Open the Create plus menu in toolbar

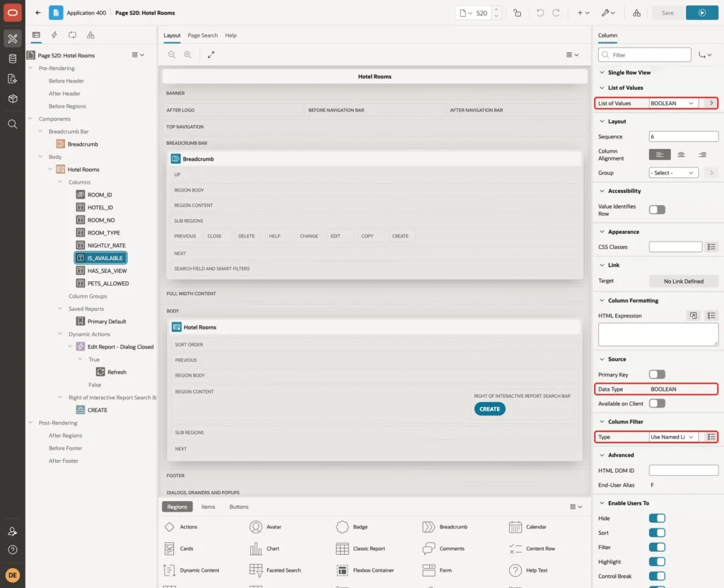pos(583,13)
